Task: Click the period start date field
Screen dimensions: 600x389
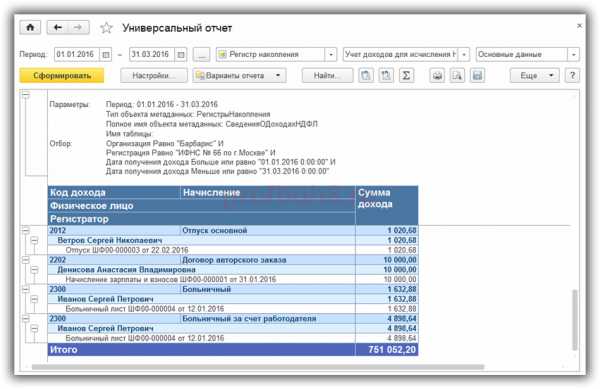Action: point(77,55)
